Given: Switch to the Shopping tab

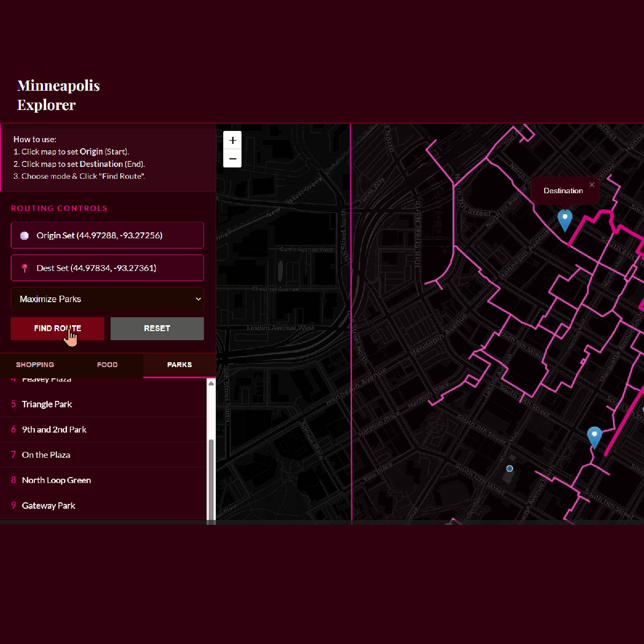Looking at the screenshot, I should 35,365.
